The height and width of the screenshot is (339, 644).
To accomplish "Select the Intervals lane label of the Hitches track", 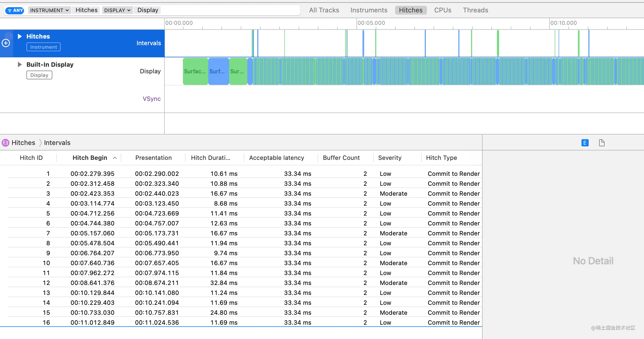I will tap(149, 43).
